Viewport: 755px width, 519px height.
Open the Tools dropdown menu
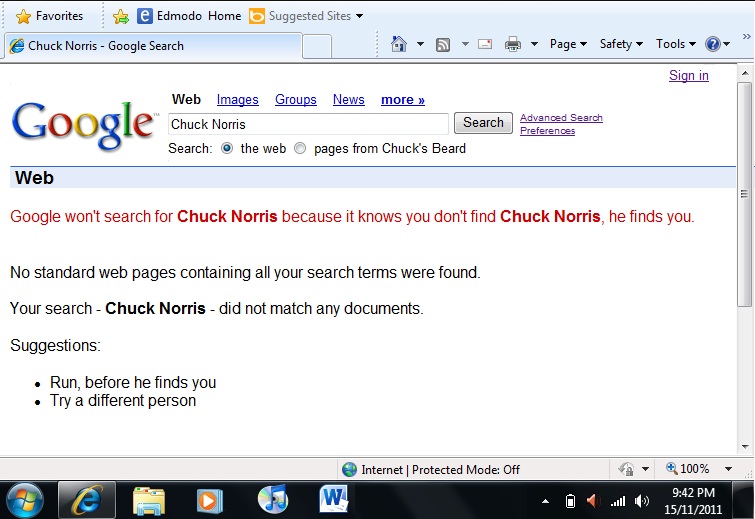(676, 44)
